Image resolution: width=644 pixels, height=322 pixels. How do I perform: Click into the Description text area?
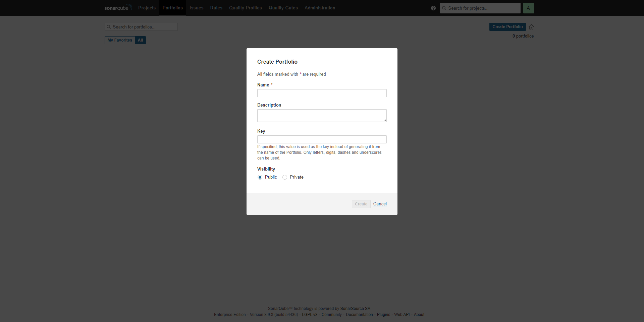point(322,116)
